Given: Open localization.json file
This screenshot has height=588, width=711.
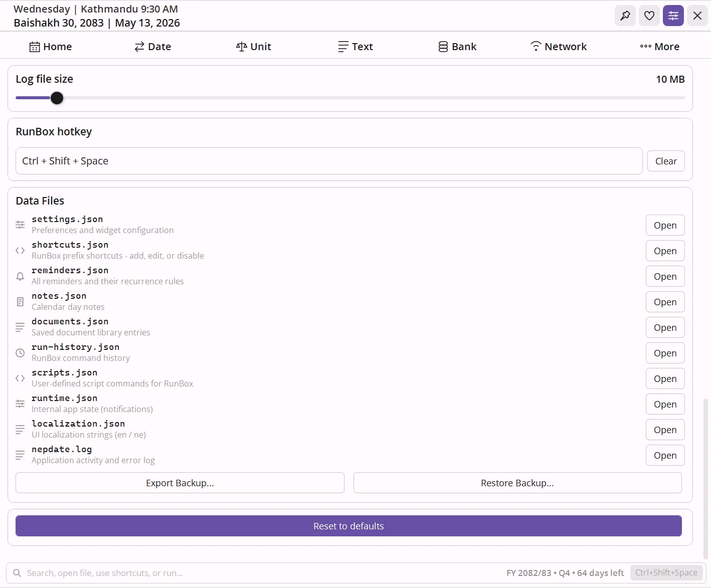Looking at the screenshot, I should (665, 430).
